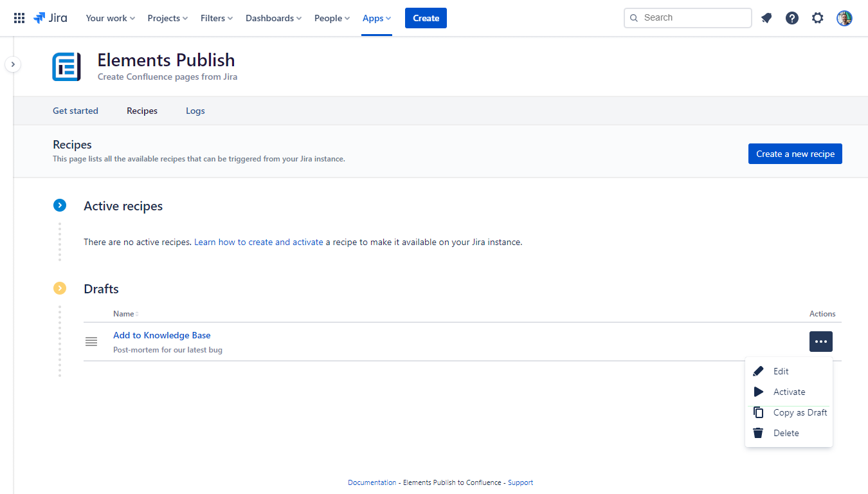Click the notifications bell icon
The width and height of the screenshot is (868, 494).
tap(766, 17)
